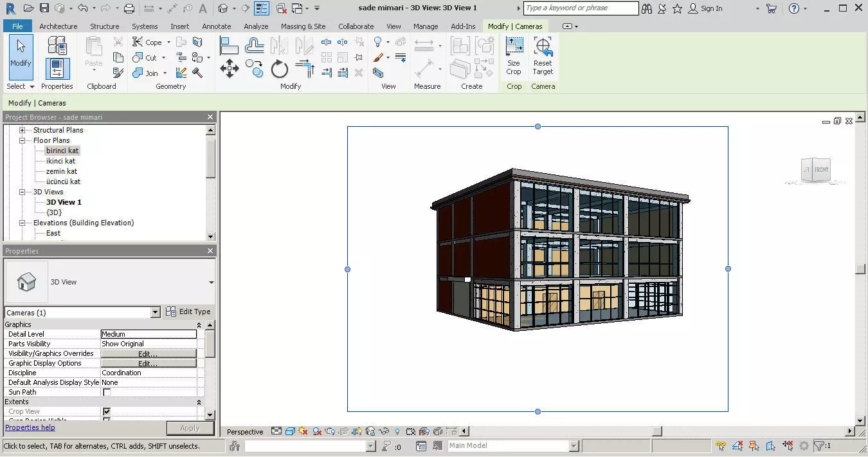Click the Reset Target camera button

tap(543, 56)
